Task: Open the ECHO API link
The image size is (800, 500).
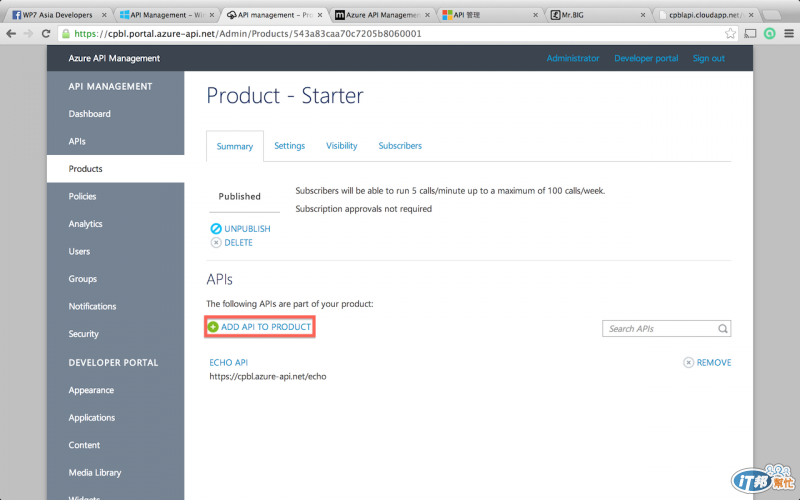Action: click(x=229, y=363)
